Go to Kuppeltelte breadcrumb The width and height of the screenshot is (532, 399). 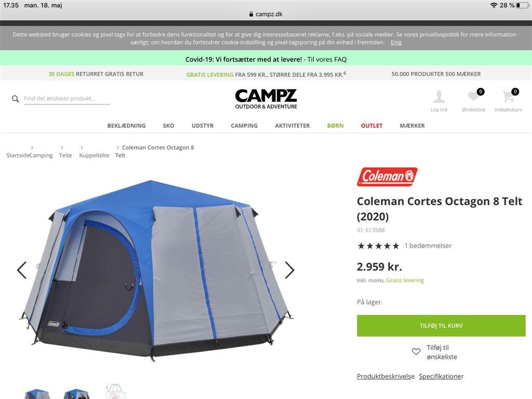coord(94,155)
